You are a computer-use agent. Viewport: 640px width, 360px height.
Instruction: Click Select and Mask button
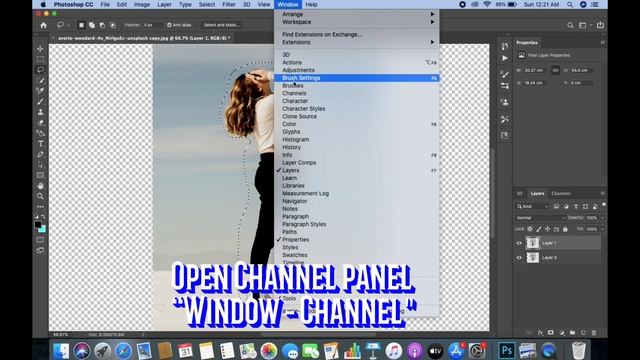(222, 25)
